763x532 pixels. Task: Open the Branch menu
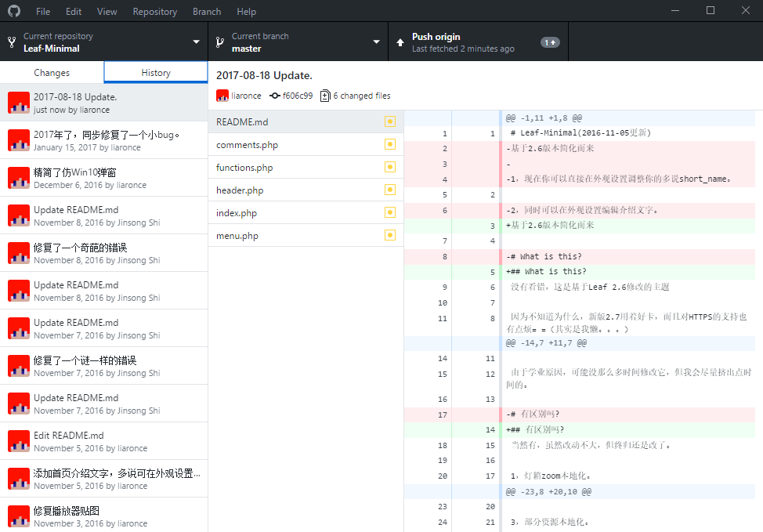click(x=207, y=11)
